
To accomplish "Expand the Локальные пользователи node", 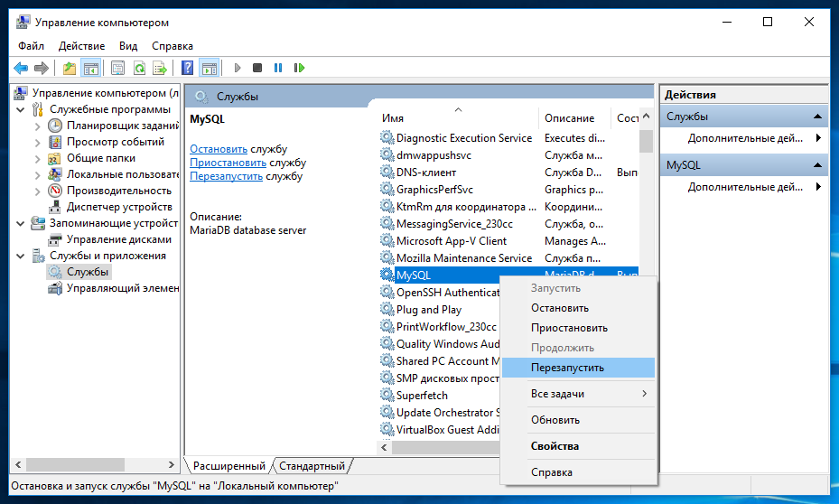I will [x=37, y=175].
